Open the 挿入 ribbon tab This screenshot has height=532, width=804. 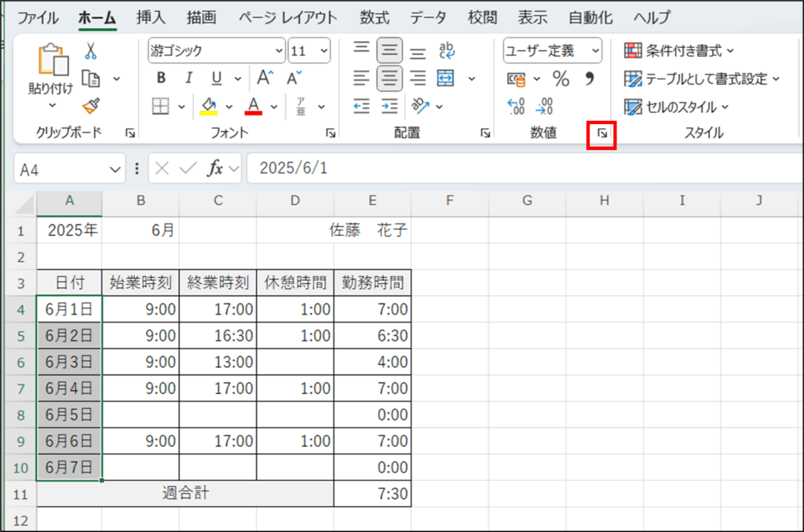click(150, 17)
